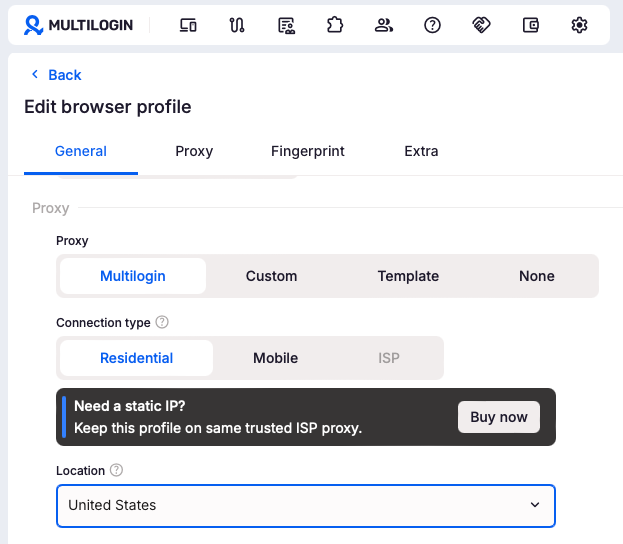Select None proxy option

point(537,276)
